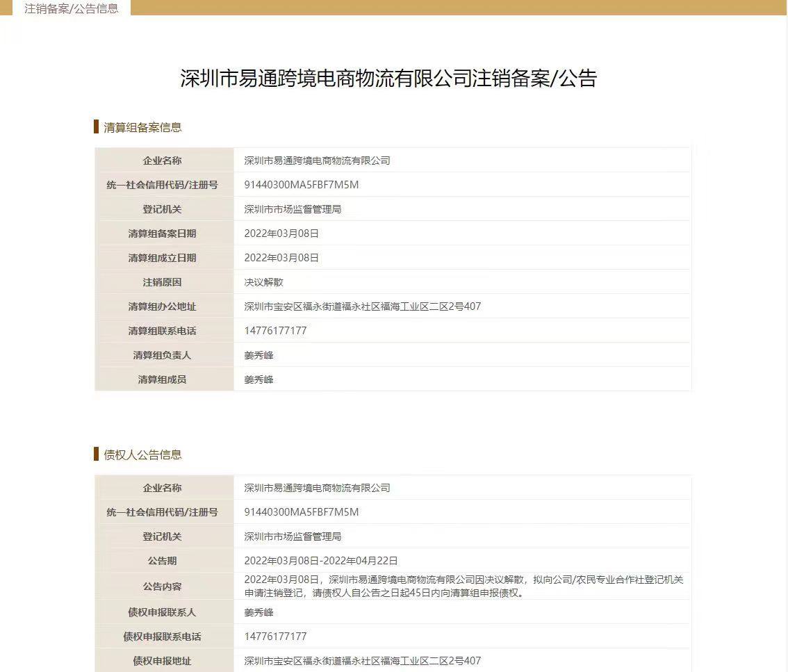Select the period 2022年03月08日-2022年04月22日
Viewport: 788px width, 672px height.
click(x=321, y=561)
